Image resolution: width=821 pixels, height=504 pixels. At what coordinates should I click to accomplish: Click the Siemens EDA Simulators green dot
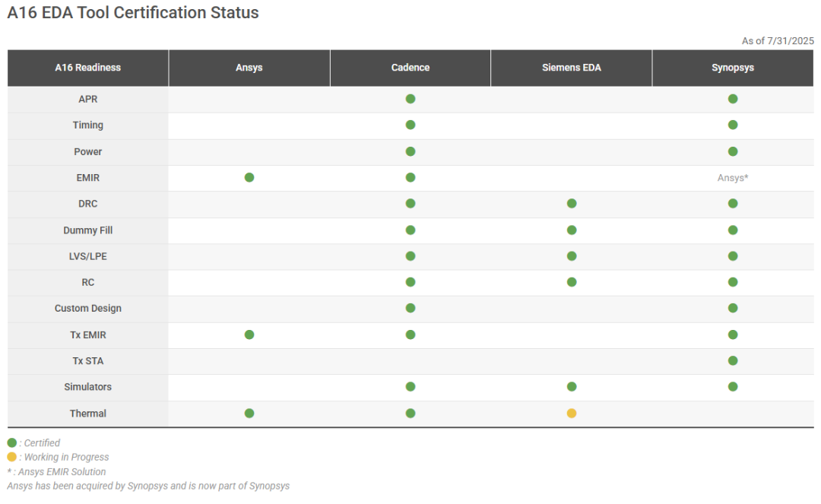tap(572, 387)
